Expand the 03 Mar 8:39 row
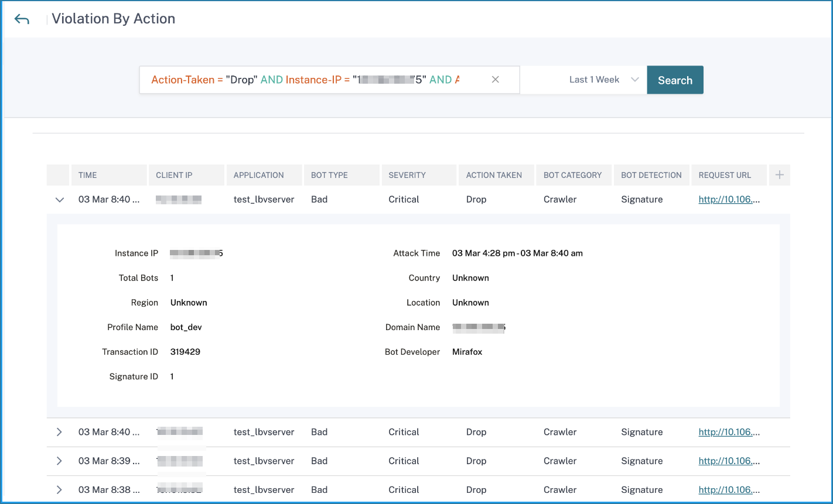 click(59, 461)
